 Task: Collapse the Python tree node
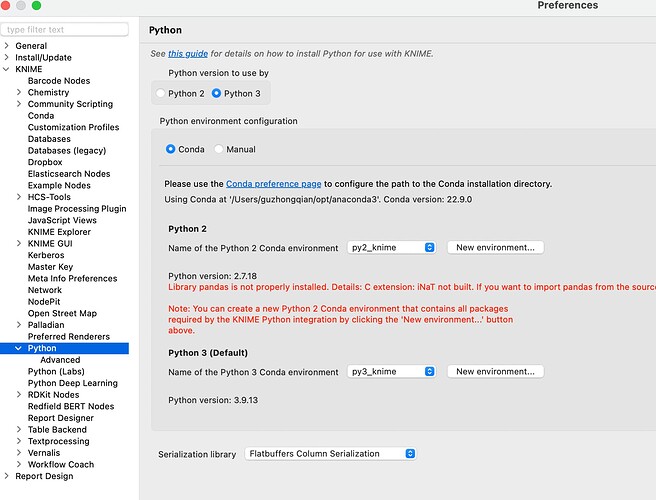[x=19, y=349]
